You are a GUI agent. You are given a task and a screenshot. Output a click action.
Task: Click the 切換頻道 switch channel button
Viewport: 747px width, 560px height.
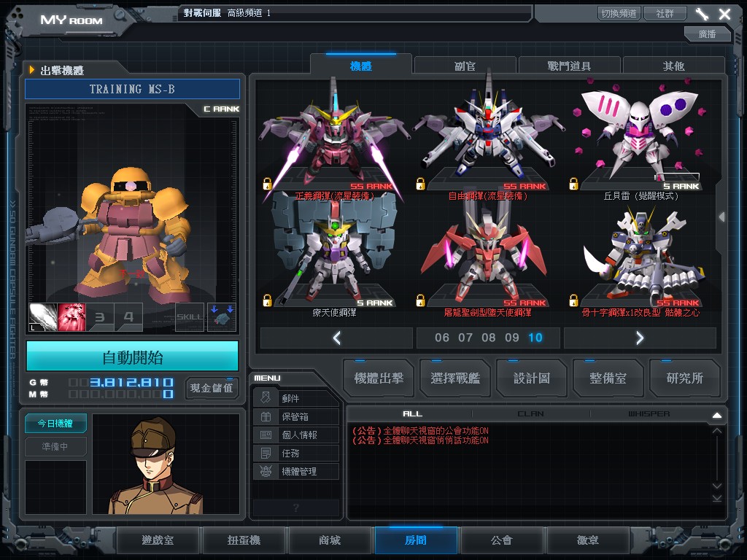[x=619, y=13]
